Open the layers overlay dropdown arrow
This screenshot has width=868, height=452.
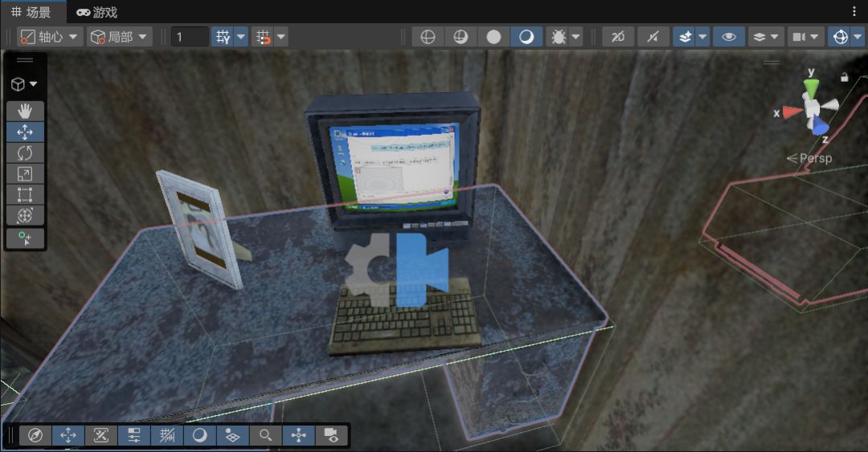[775, 37]
